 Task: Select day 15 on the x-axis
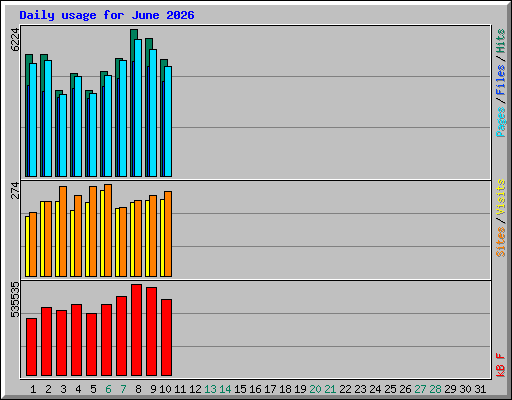point(240,389)
